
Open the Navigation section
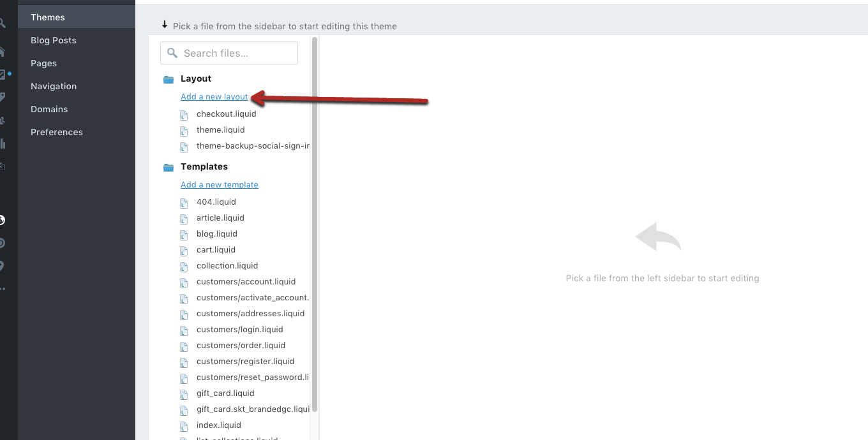pyautogui.click(x=54, y=85)
